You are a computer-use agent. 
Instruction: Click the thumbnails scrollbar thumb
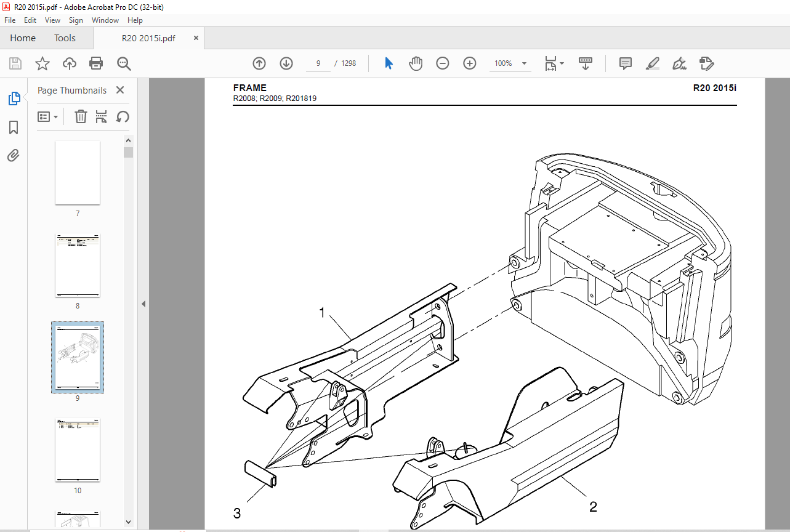(129, 153)
